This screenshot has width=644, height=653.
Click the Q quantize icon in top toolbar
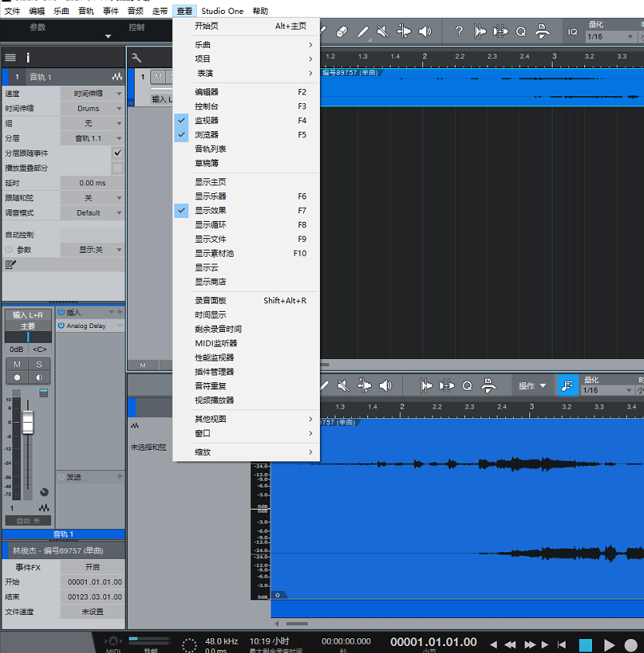click(521, 32)
